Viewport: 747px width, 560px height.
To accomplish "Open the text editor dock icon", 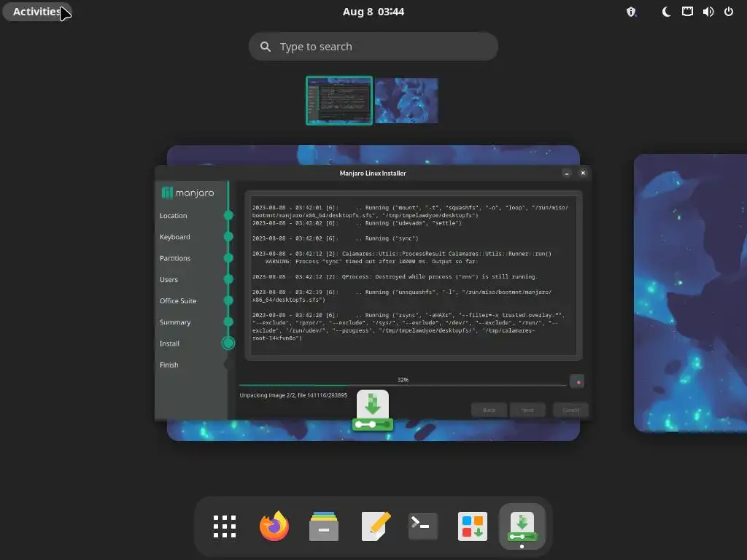I will point(375,526).
